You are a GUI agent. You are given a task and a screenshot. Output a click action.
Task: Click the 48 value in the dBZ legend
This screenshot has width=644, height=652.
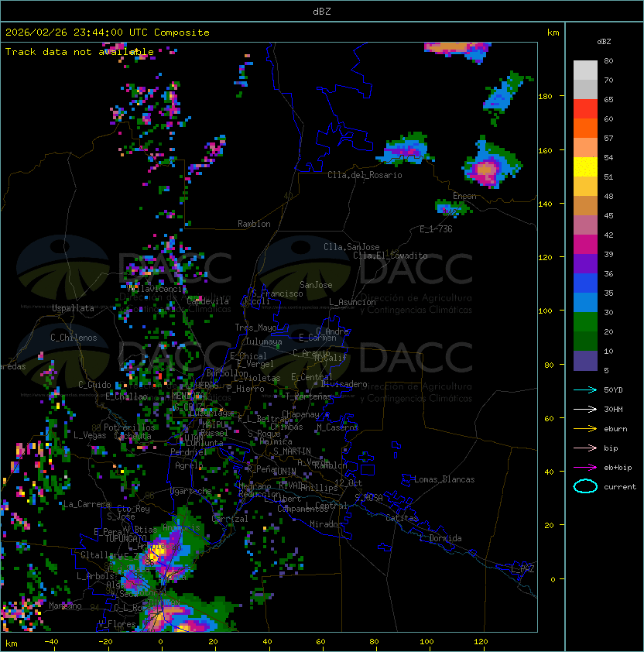(608, 196)
